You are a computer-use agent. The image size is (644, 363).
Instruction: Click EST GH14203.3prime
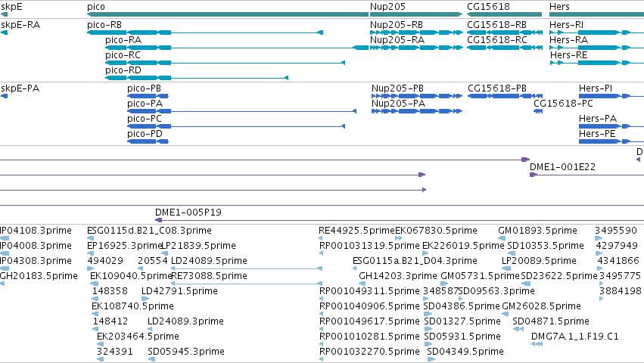pyautogui.click(x=398, y=276)
